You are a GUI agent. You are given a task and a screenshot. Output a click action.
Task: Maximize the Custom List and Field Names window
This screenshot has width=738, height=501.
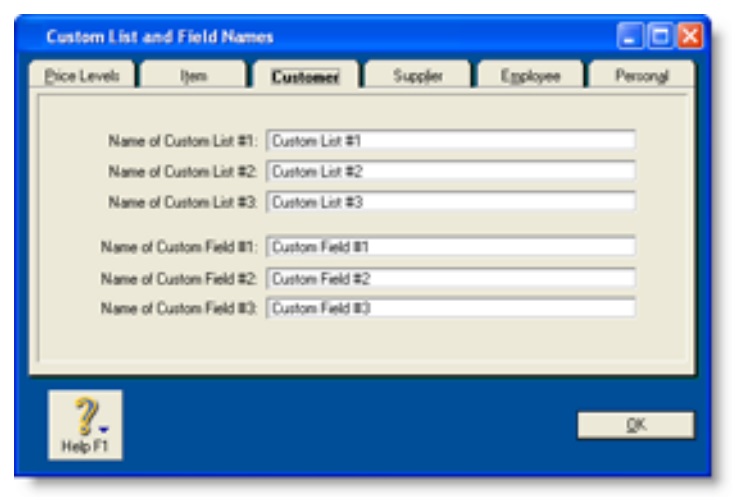(660, 37)
